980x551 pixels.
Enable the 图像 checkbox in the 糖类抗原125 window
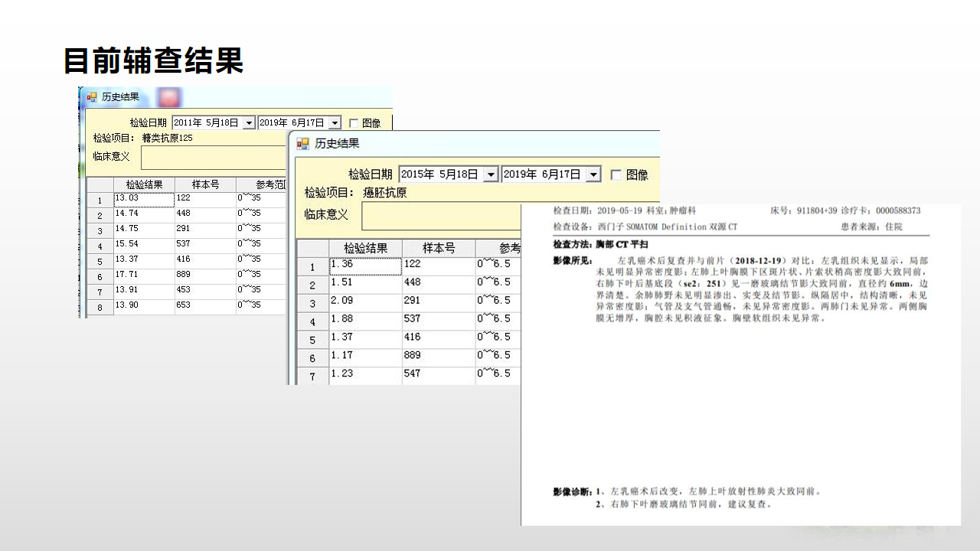[x=354, y=122]
